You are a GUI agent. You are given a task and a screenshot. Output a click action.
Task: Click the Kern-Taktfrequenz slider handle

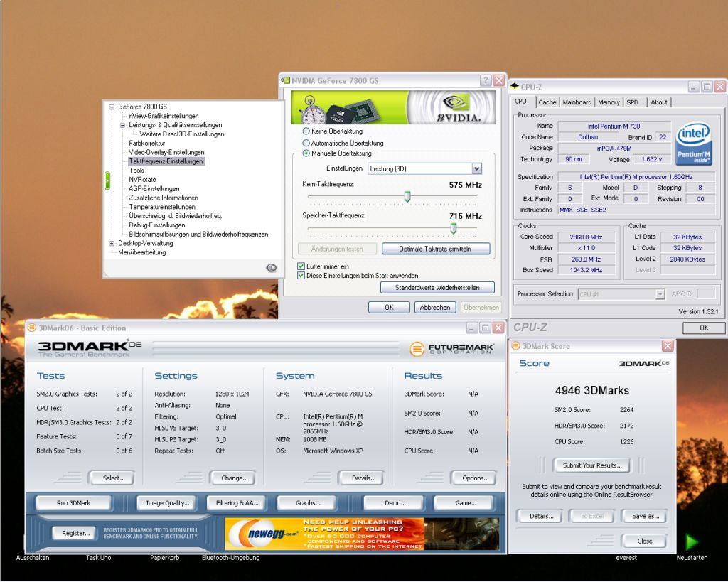click(x=407, y=197)
